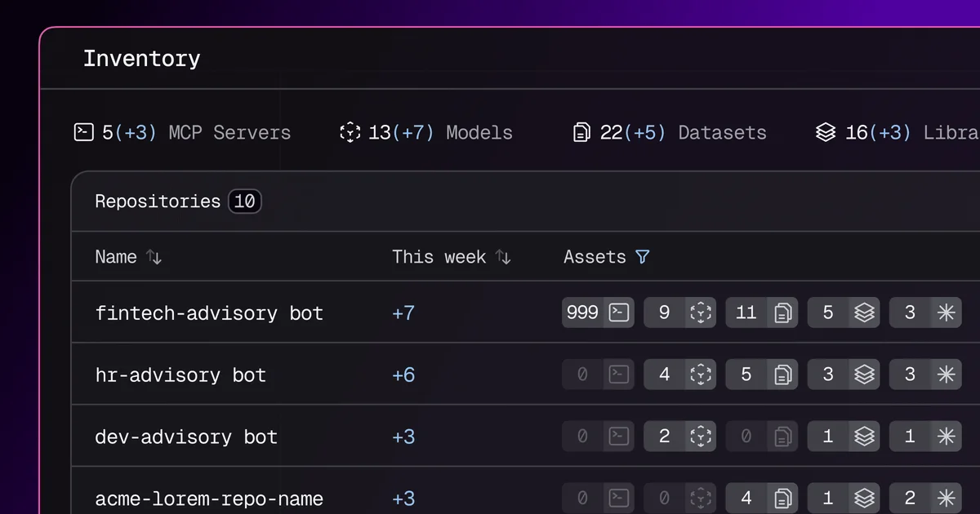Toggle the Assets filter funnel
The height and width of the screenshot is (514, 980).
[x=643, y=257]
